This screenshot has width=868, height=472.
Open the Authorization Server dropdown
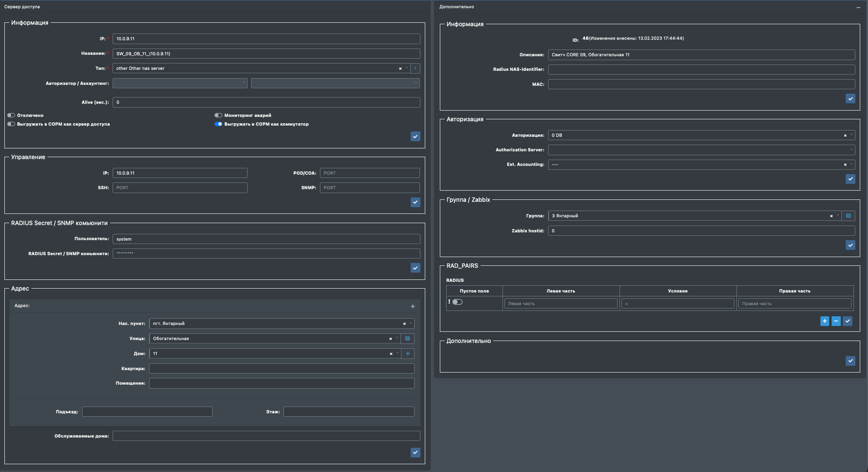click(701, 150)
